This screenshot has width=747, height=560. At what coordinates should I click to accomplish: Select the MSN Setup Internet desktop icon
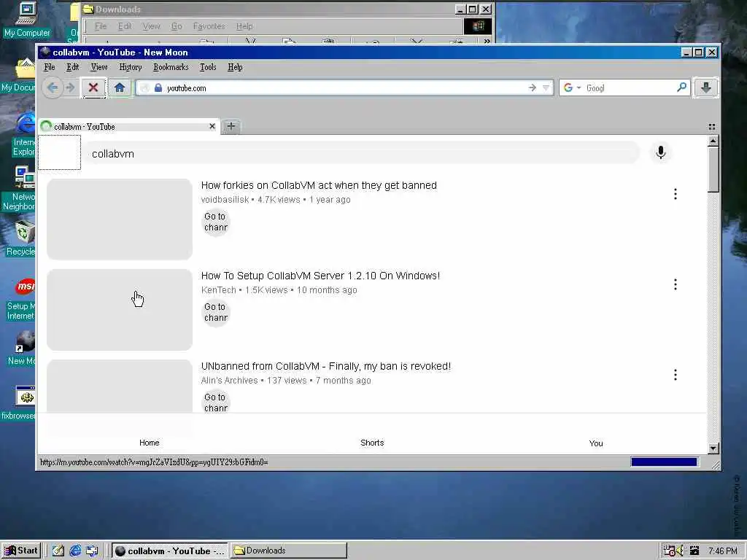[20, 299]
